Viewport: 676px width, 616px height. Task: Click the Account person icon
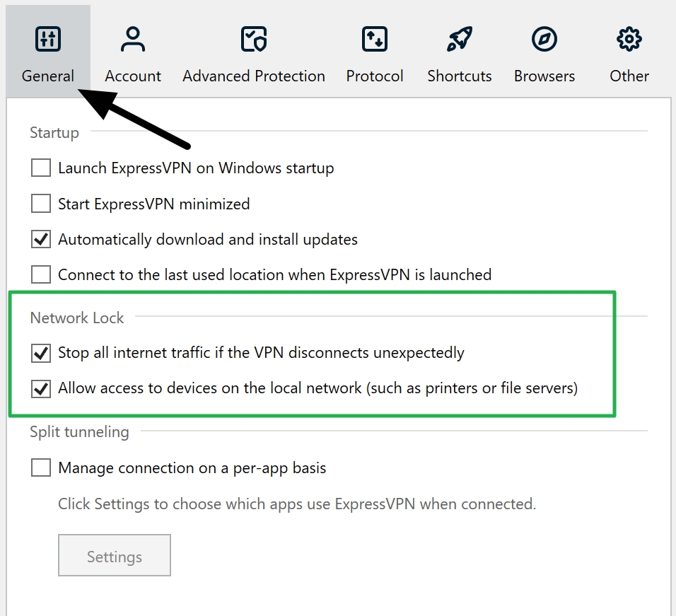(x=132, y=39)
